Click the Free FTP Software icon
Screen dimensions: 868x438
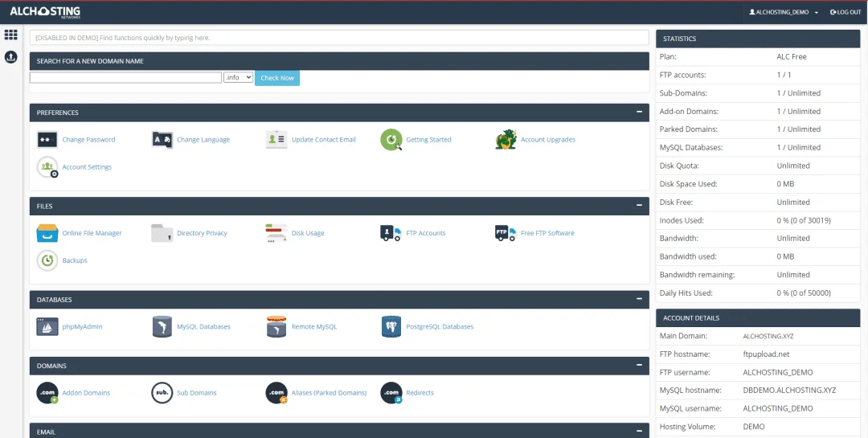(x=506, y=233)
